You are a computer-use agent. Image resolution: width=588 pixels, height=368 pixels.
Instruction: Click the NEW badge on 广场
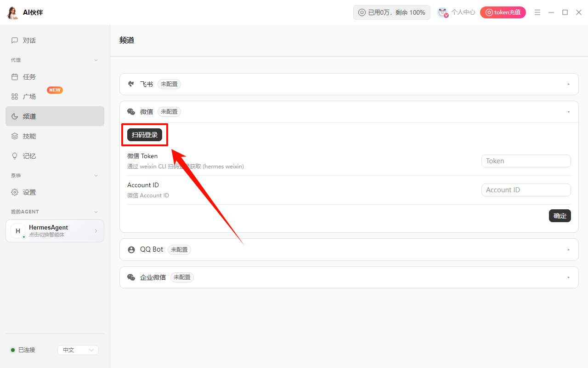[55, 90]
